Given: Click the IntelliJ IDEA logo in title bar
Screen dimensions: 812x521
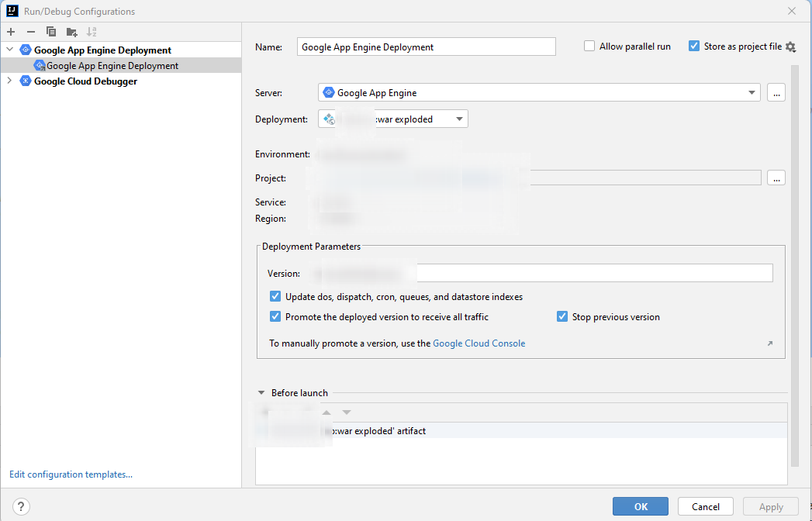Looking at the screenshot, I should pos(12,11).
